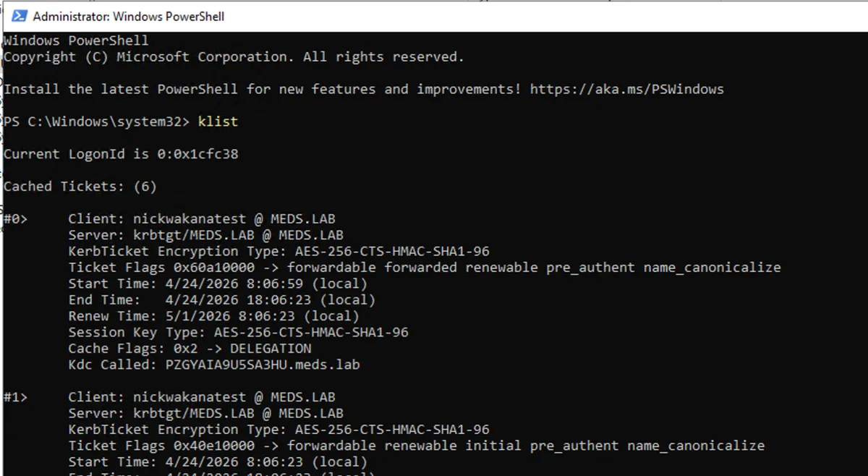This screenshot has height=476, width=868.
Task: Click the Renew Time 5/1/2026 line
Action: tap(213, 315)
